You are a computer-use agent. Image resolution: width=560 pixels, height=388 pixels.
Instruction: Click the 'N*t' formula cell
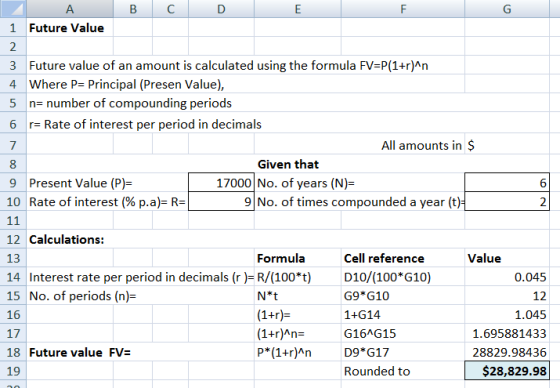click(x=267, y=296)
